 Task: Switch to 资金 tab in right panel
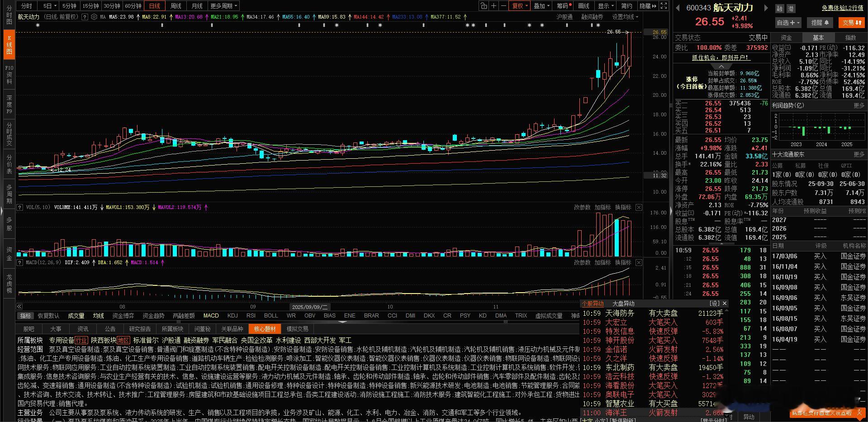click(787, 38)
